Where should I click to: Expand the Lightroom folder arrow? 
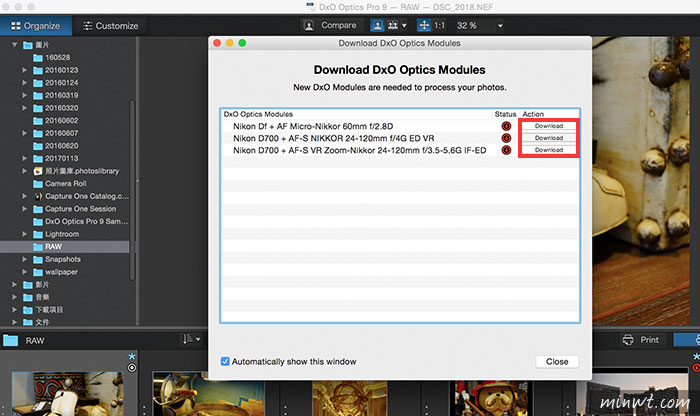pos(25,234)
